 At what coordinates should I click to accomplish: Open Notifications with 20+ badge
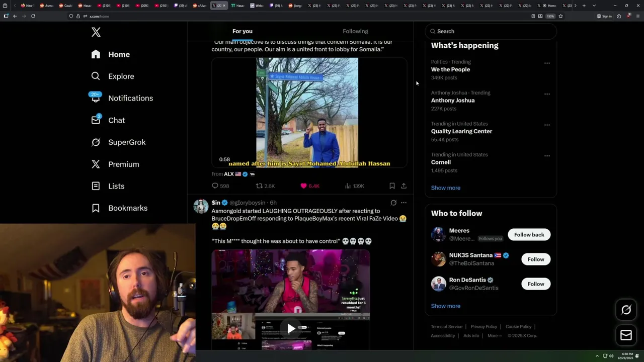122,98
